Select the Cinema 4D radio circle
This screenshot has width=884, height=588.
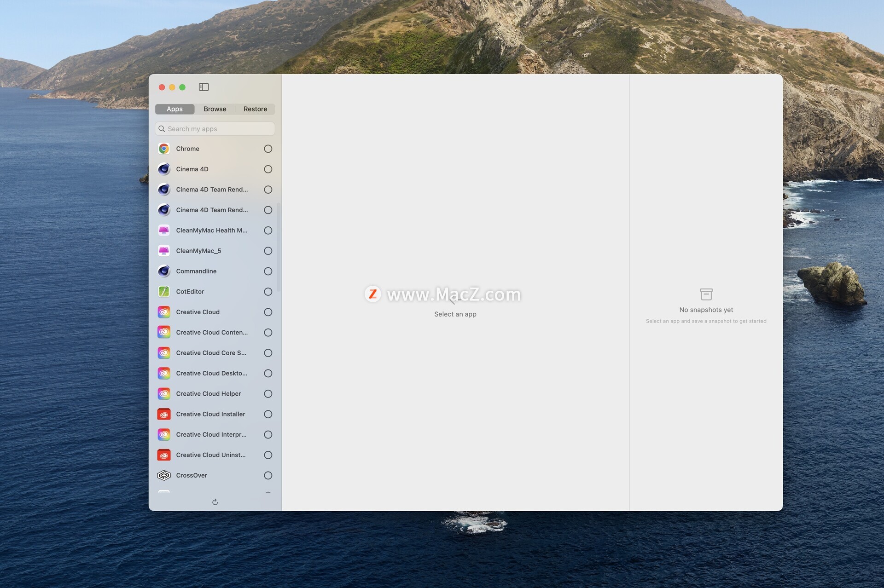pos(268,169)
